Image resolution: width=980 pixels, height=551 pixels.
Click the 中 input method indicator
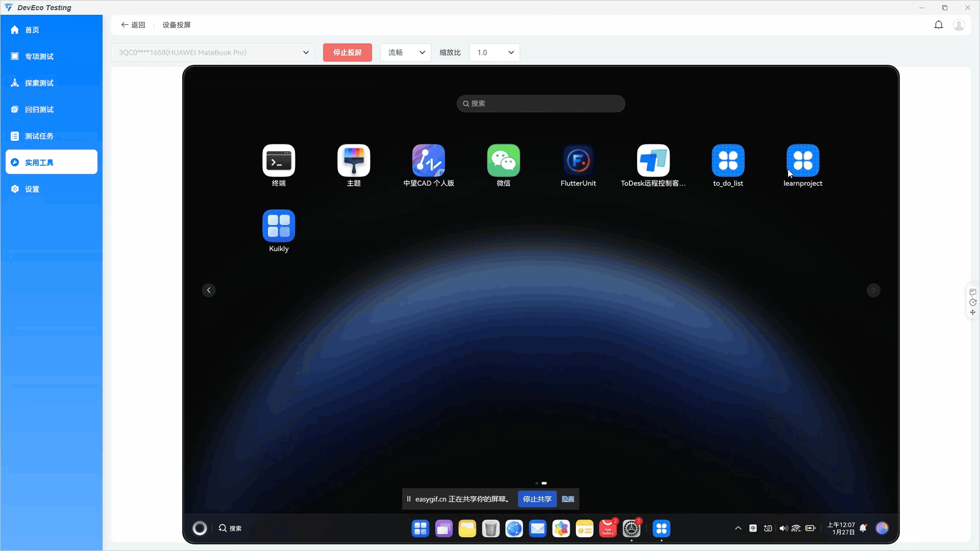click(753, 529)
